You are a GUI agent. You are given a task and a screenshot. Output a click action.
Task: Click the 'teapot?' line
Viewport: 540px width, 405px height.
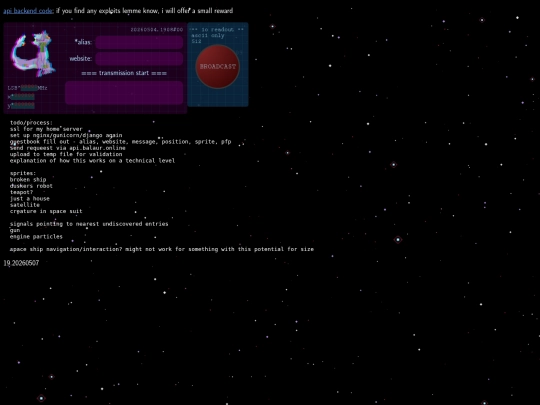pos(21,192)
